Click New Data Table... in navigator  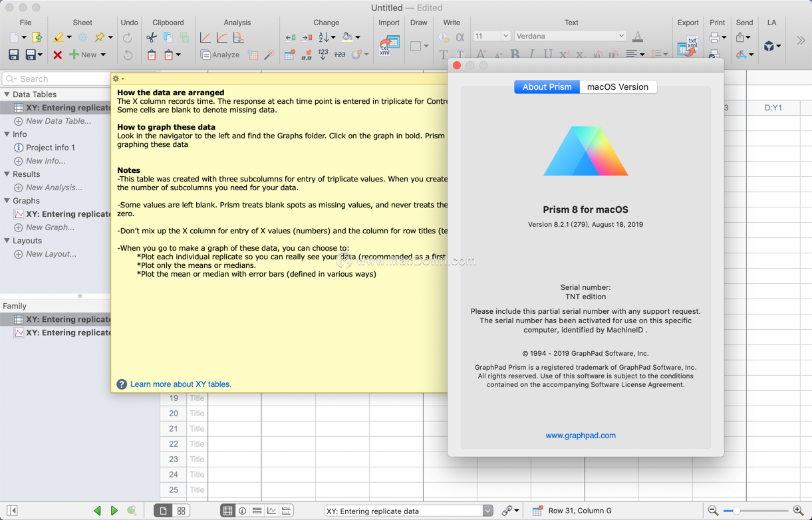coord(59,121)
